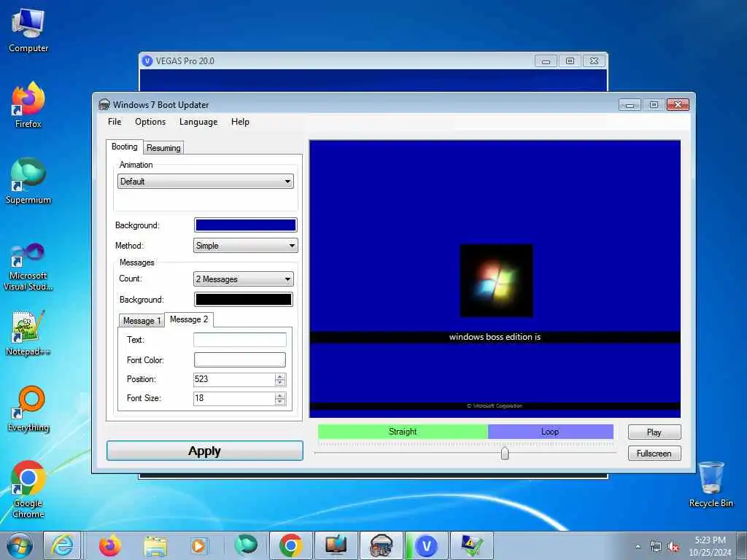747x560 pixels.
Task: Click the Windows 7 Boot Updater taskbar button
Action: 381,545
